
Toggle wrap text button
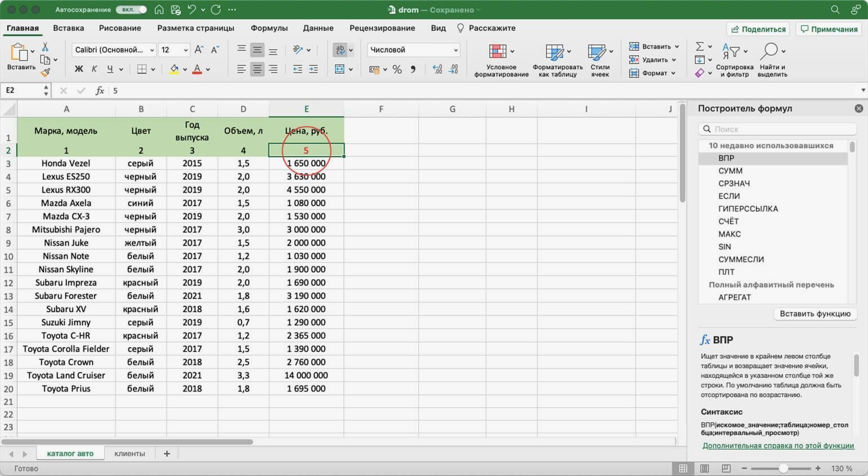340,50
